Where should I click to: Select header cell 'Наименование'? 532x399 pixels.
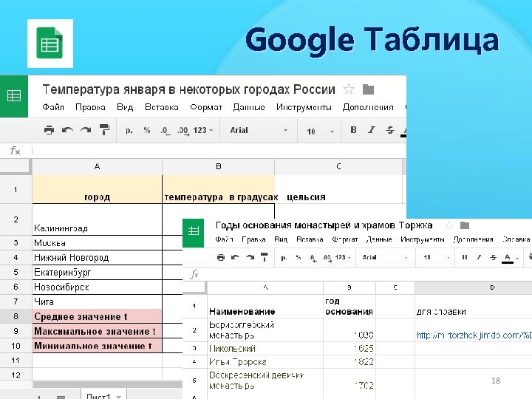coord(265,307)
